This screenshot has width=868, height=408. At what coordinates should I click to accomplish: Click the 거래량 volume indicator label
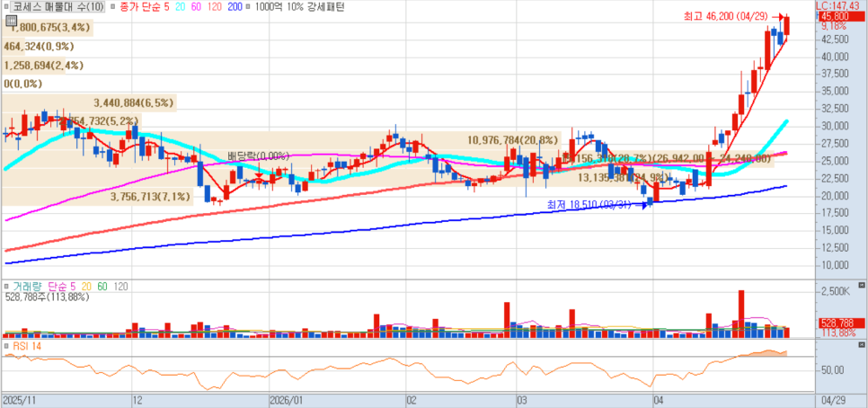27,287
